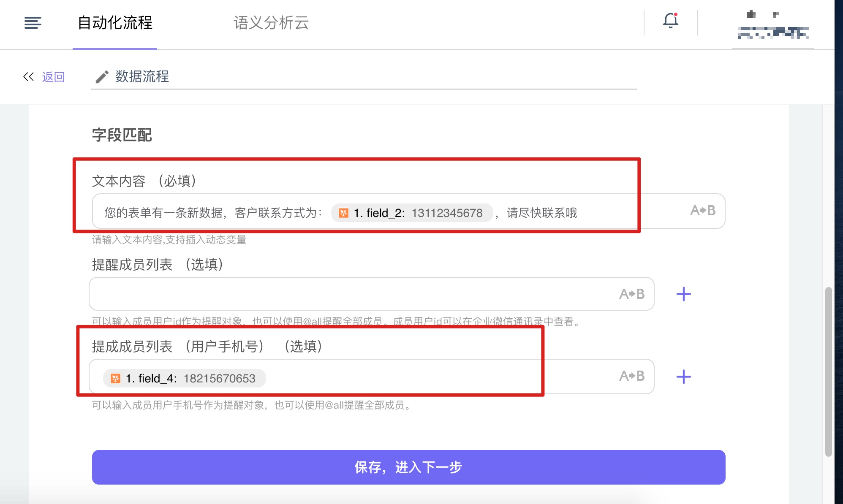843x504 pixels.
Task: Click the A→B icon in 提醒成员列表 field
Action: tap(632, 294)
